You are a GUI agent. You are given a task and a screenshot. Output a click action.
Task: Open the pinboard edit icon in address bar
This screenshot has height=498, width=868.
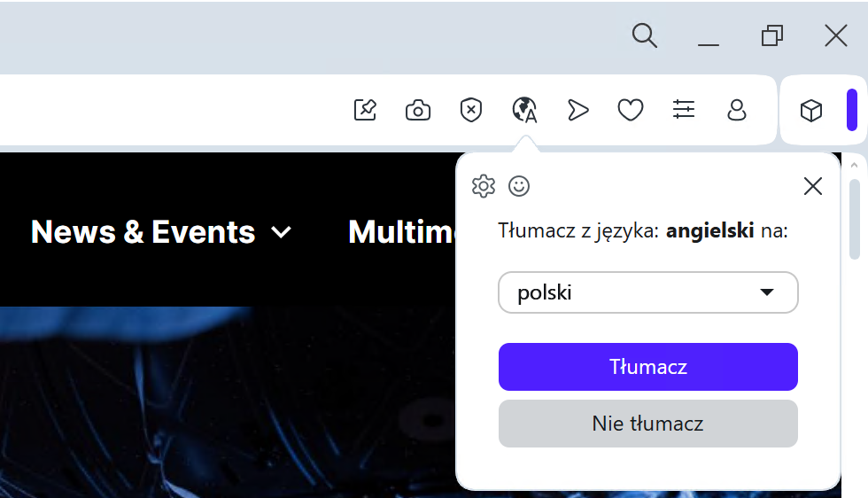point(365,110)
